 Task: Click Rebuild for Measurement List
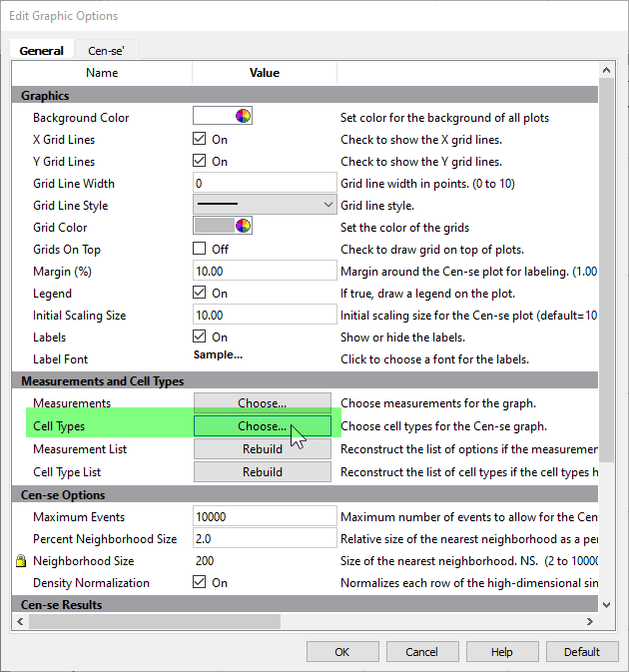(x=262, y=449)
